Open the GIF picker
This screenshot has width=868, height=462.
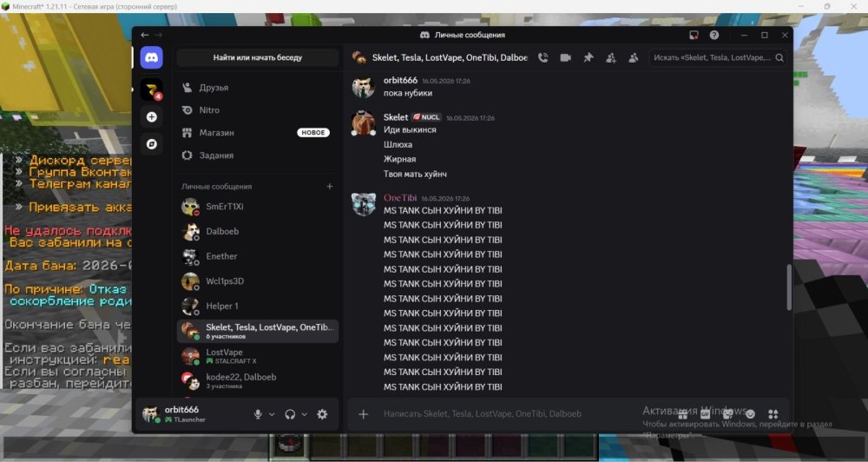(x=705, y=414)
